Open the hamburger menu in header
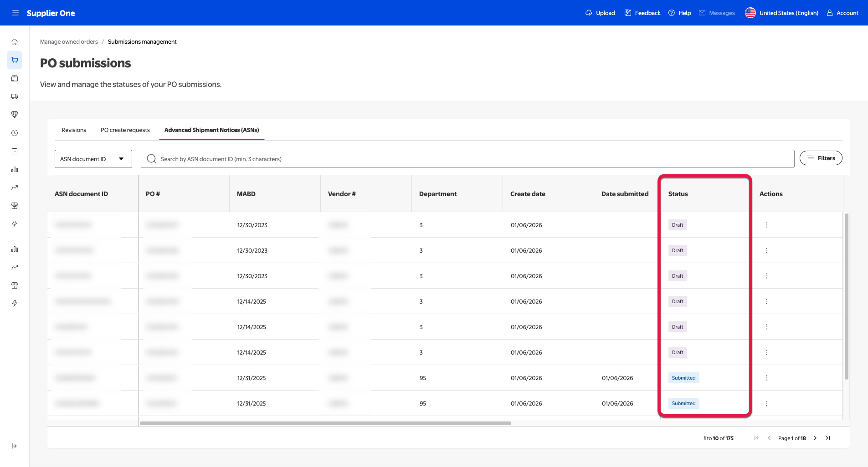The height and width of the screenshot is (467, 868). point(15,13)
